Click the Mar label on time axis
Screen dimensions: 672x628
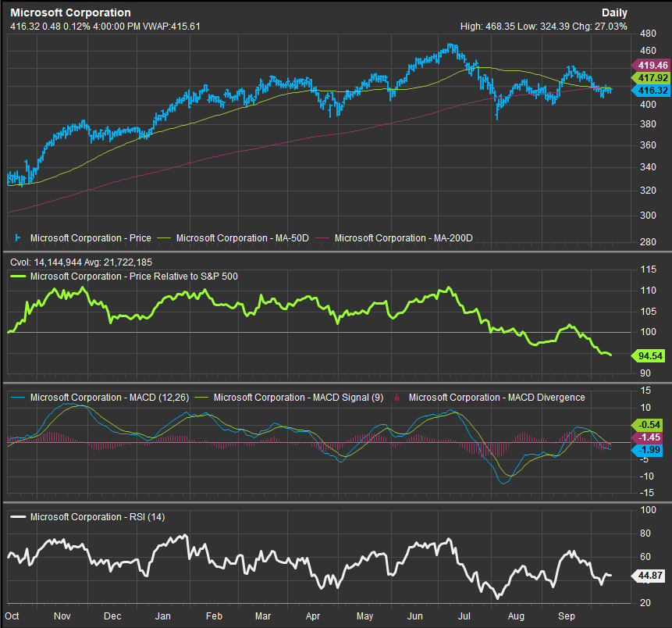tap(263, 616)
